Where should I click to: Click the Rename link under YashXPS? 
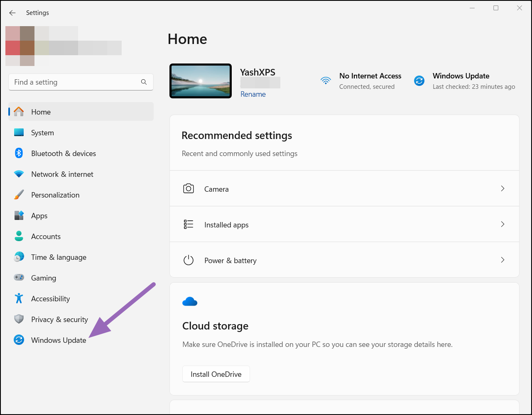(x=253, y=94)
